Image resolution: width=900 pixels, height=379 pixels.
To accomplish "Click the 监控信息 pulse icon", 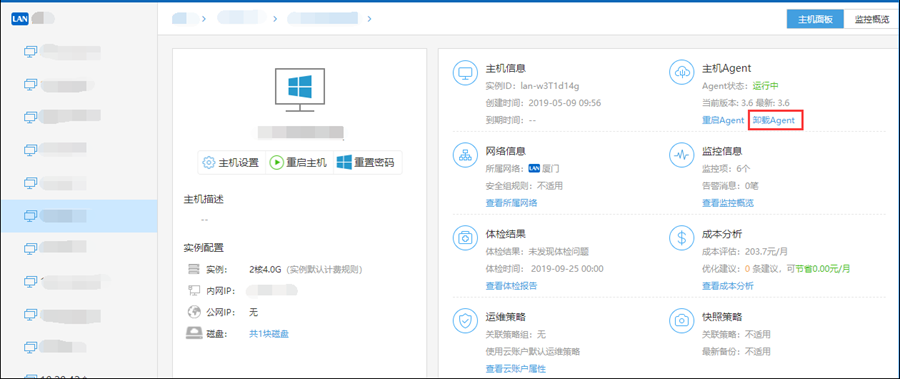I will pos(682,154).
